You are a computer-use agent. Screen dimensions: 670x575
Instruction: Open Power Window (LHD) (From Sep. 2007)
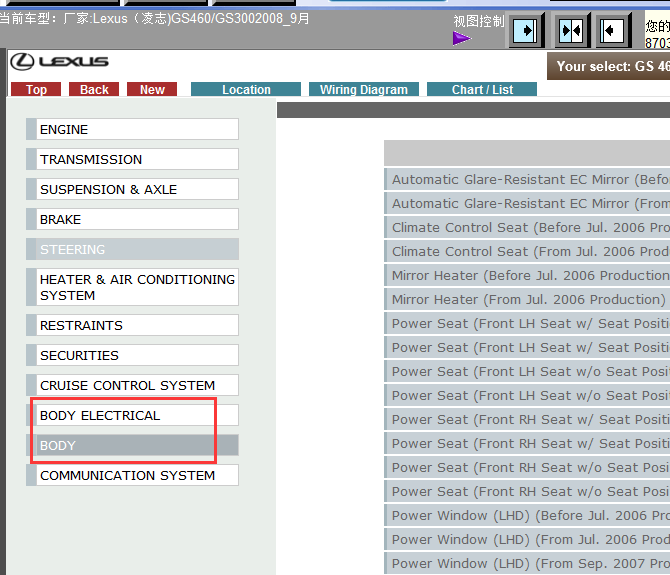click(527, 563)
